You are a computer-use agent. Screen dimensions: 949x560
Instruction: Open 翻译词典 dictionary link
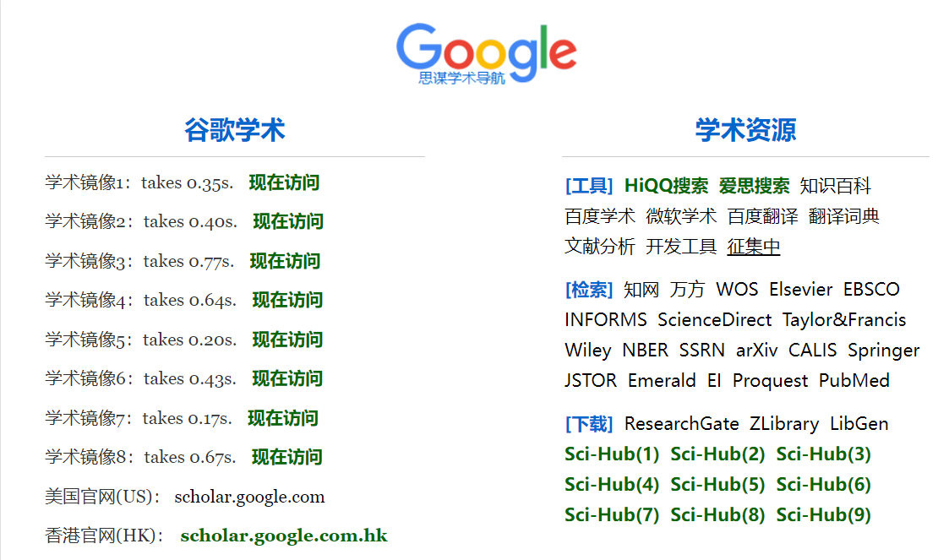tap(843, 216)
